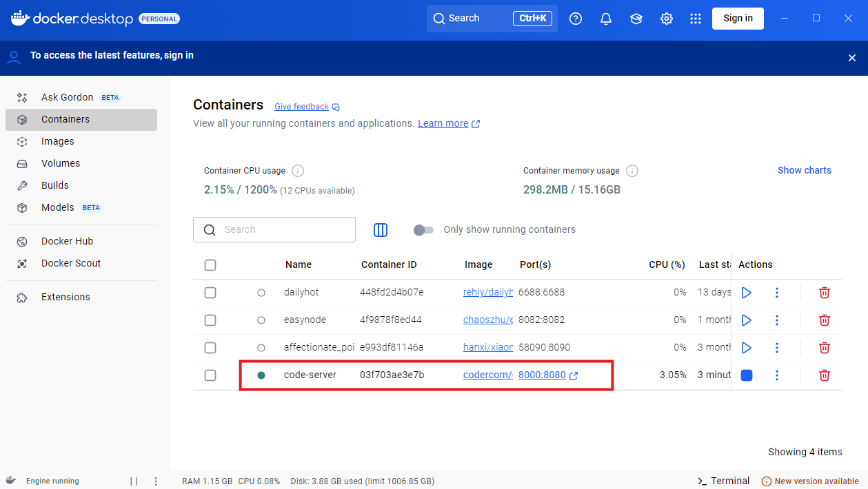
Task: Click the global Search box in header
Action: pos(492,19)
